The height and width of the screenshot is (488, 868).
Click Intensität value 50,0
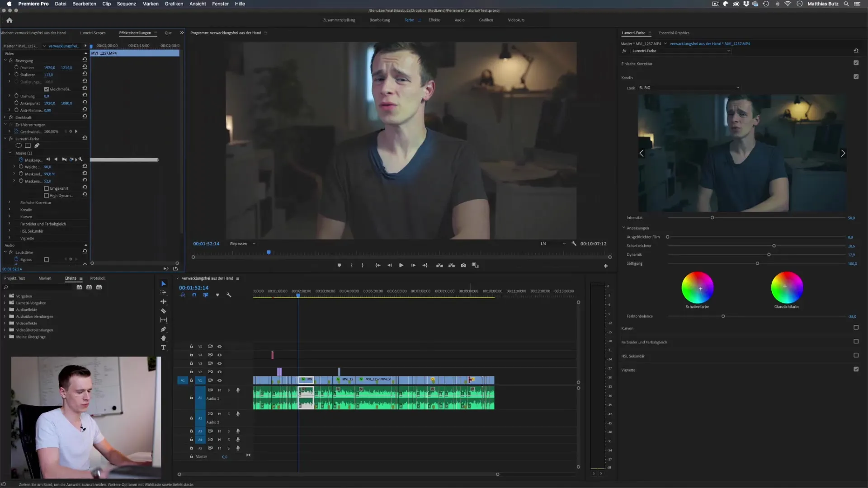coord(851,218)
